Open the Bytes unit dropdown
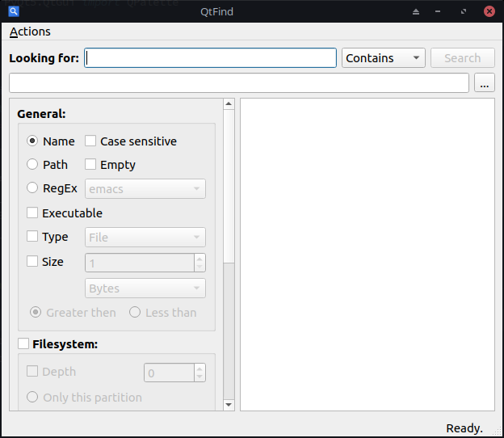Screen dimensions: 504x438 coord(145,288)
